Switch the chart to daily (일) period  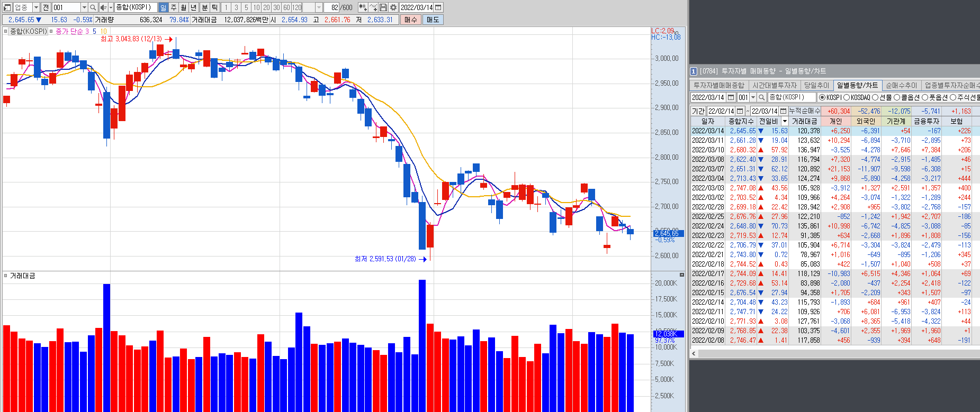[163, 7]
